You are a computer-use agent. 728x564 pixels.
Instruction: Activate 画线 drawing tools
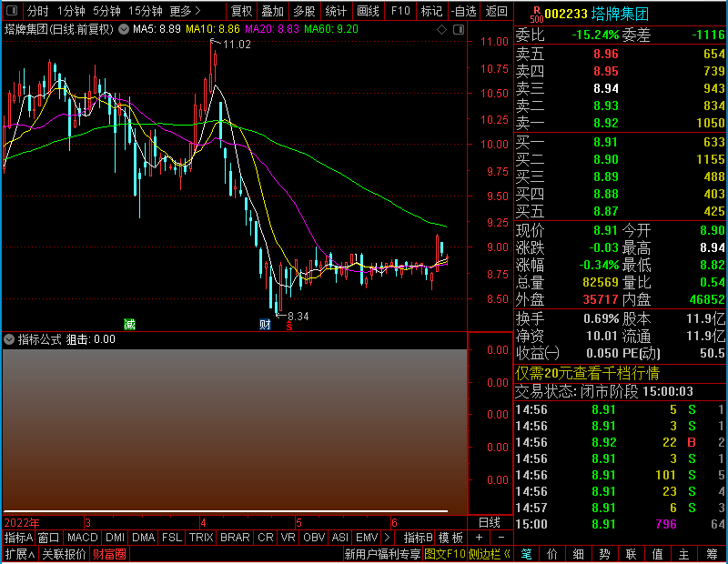[x=369, y=11]
